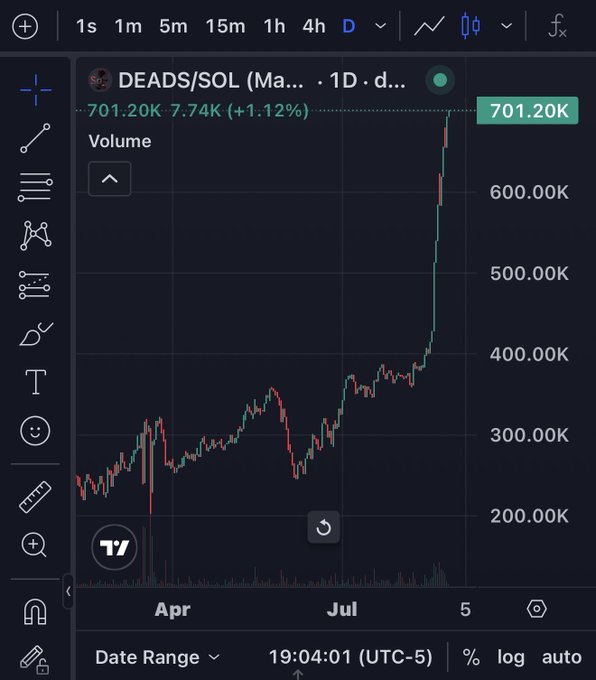This screenshot has height=680, width=596.
Task: Click the 19:04:01 (UTC-5) timezone
Action: pyautogui.click(x=350, y=657)
